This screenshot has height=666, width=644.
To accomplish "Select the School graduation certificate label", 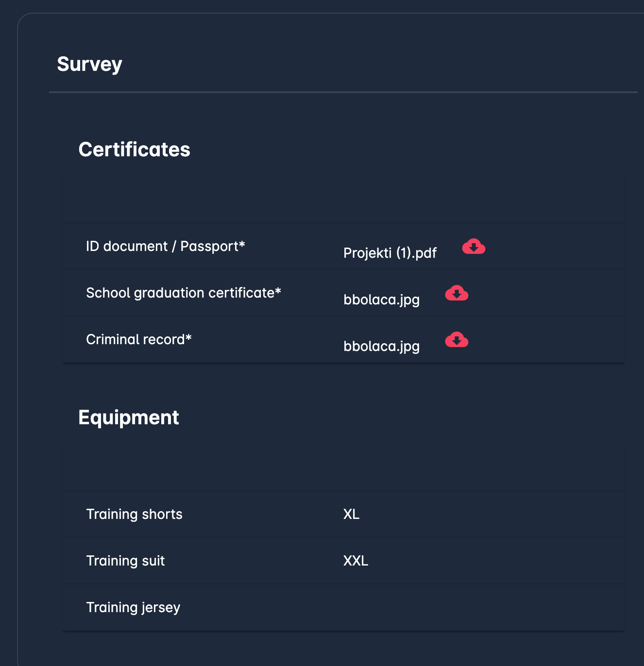I will coord(183,293).
